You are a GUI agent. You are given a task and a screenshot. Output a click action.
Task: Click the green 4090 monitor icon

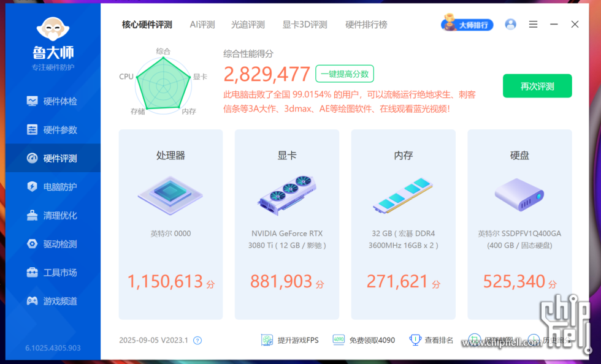click(339, 340)
